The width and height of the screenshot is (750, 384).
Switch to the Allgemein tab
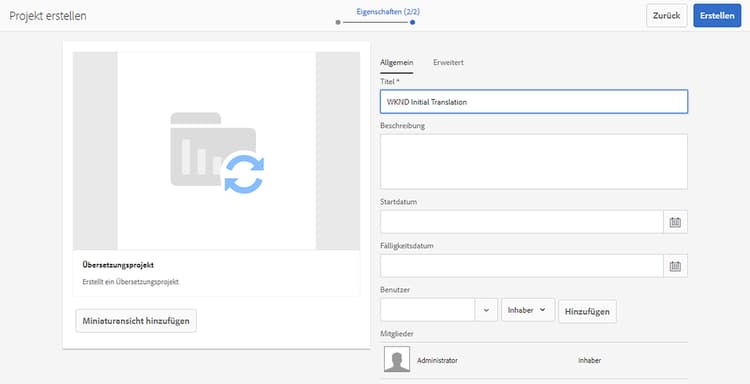click(397, 63)
